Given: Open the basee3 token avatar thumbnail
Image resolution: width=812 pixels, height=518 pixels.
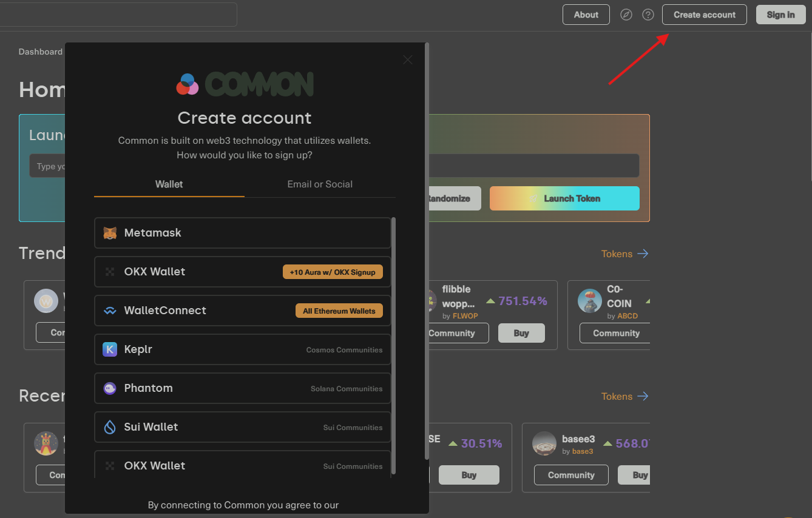Looking at the screenshot, I should click(x=544, y=443).
